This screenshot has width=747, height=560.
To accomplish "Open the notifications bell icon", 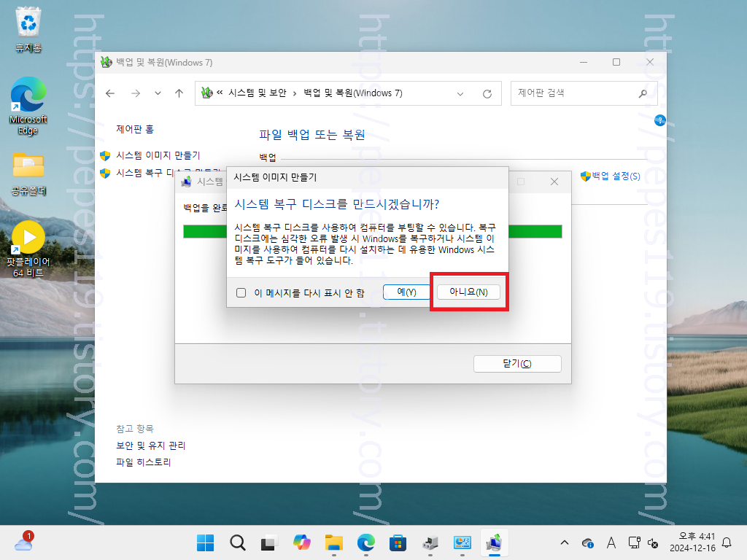I will pyautogui.click(x=727, y=542).
